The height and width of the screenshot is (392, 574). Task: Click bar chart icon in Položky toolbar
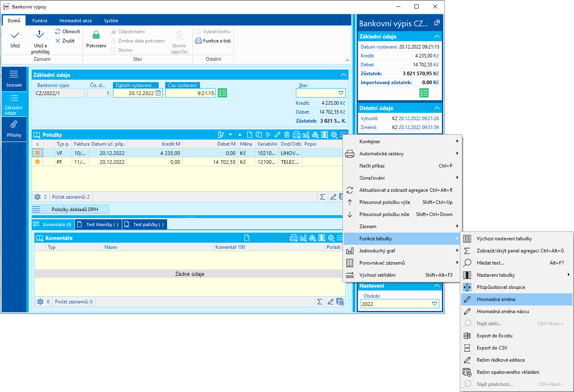click(x=306, y=135)
